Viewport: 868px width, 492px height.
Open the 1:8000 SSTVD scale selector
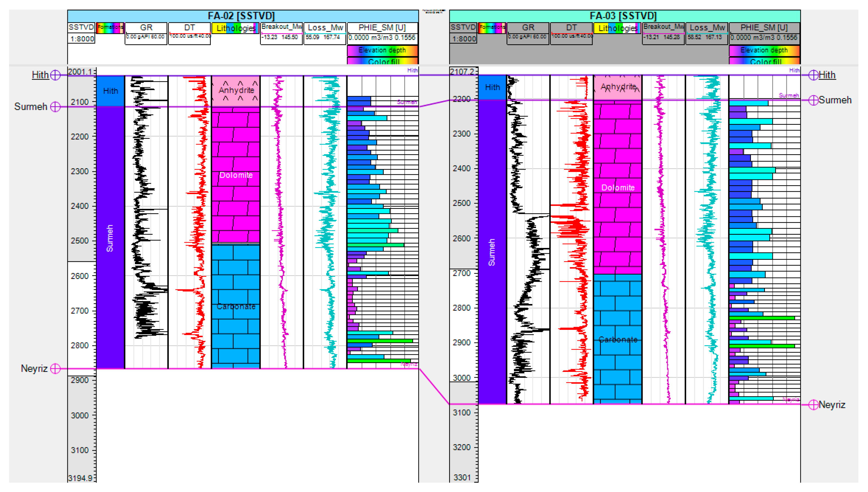[81, 39]
